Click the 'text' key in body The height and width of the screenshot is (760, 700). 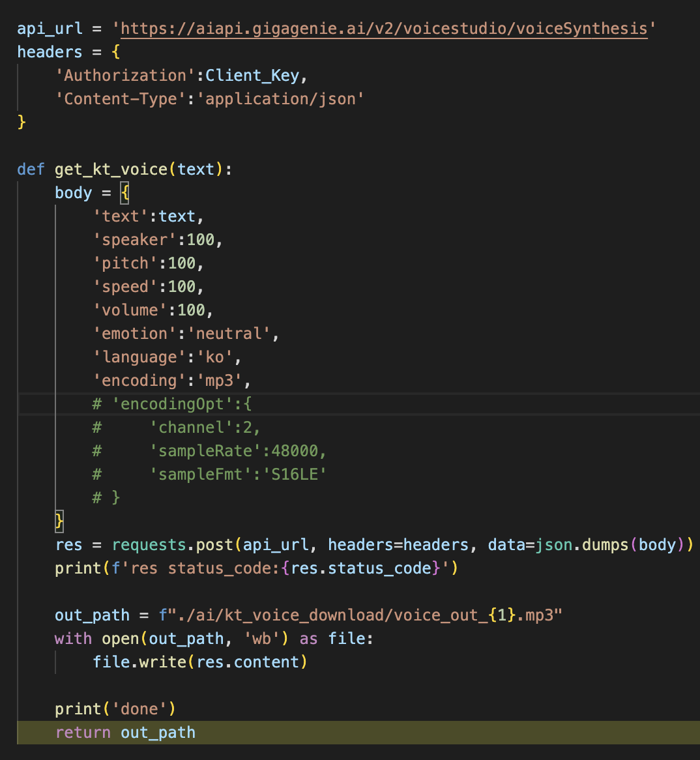click(120, 216)
